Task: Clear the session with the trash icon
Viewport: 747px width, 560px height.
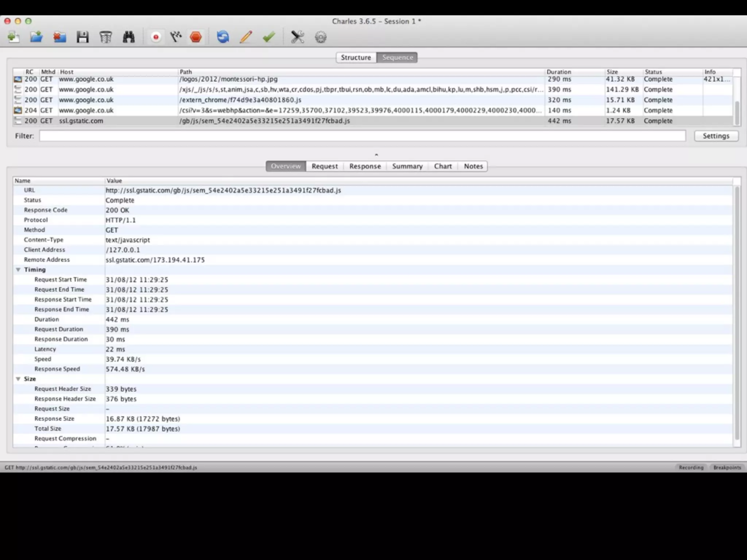Action: pos(106,37)
